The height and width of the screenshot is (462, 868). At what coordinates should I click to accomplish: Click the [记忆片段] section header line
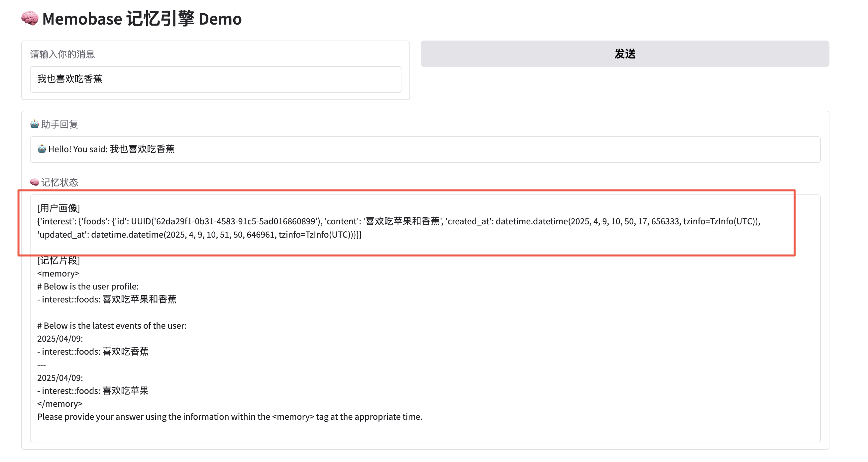tap(58, 261)
